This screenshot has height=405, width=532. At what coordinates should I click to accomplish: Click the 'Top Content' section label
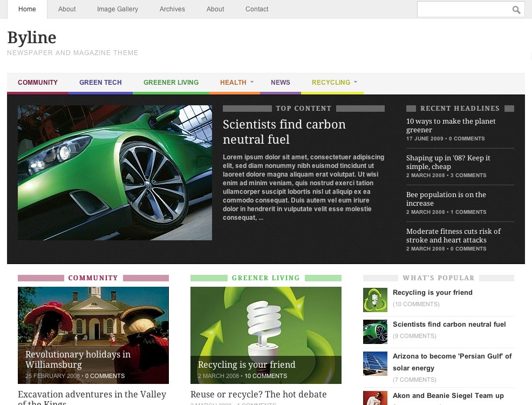point(304,109)
